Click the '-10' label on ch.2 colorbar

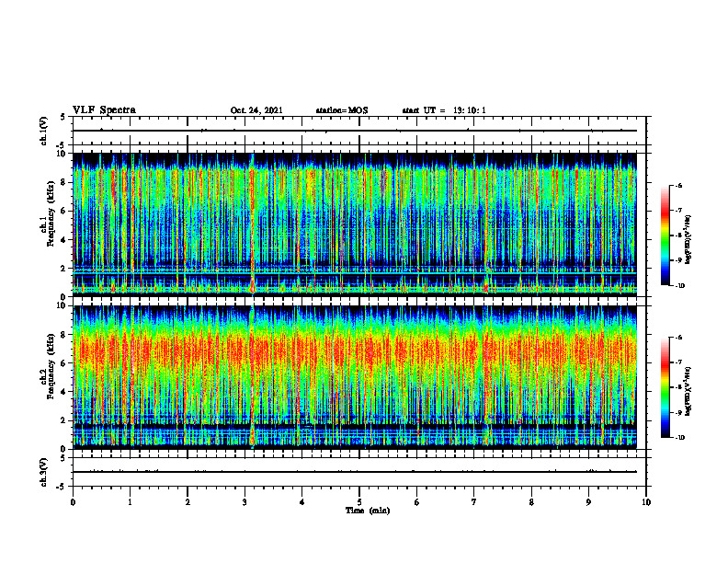[680, 438]
